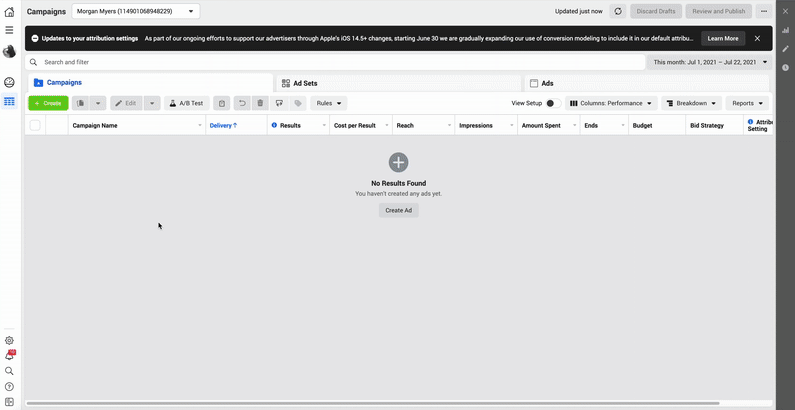Switch to the Ad Sets tab
The width and height of the screenshot is (795, 410).
[398, 83]
